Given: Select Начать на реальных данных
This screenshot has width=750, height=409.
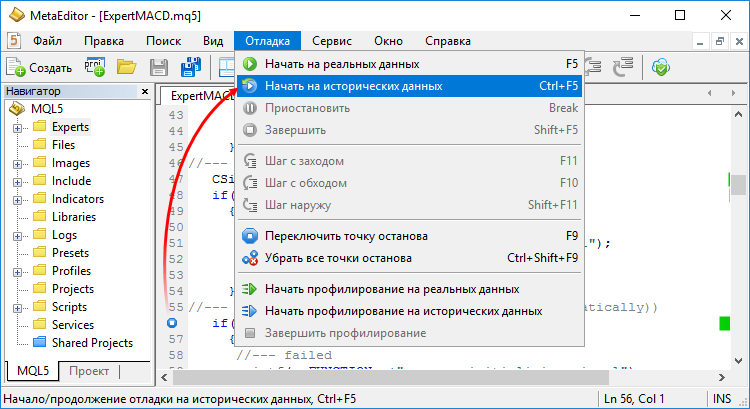Looking at the screenshot, I should pyautogui.click(x=409, y=64).
